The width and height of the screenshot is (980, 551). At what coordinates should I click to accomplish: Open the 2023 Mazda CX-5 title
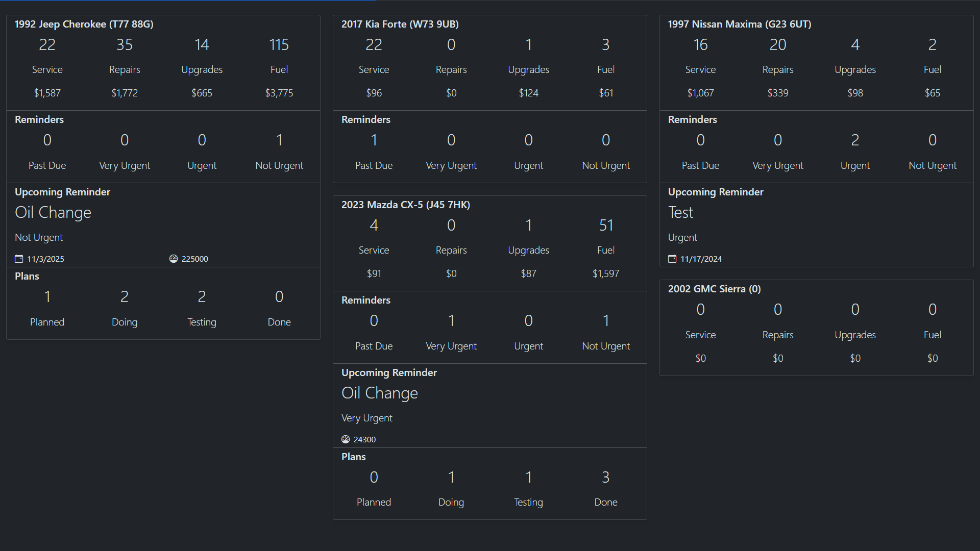pyautogui.click(x=405, y=205)
